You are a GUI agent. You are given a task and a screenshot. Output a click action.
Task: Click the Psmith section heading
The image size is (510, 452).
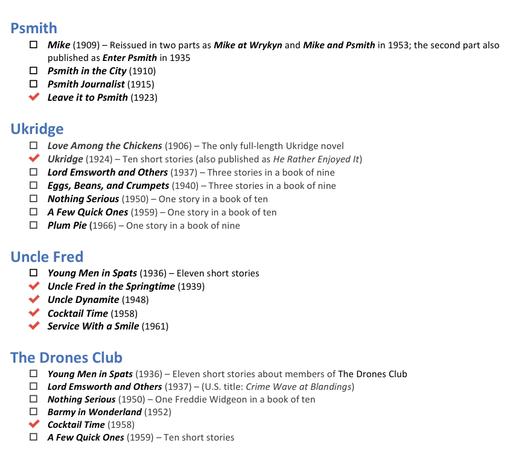click(x=34, y=28)
